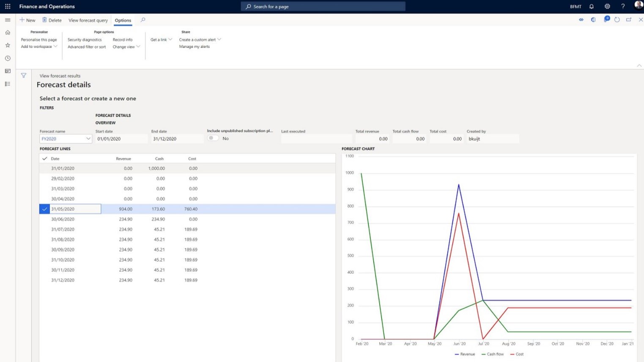This screenshot has height=362, width=644.
Task: Open Favorites star in left sidebar
Action: pos(8,45)
